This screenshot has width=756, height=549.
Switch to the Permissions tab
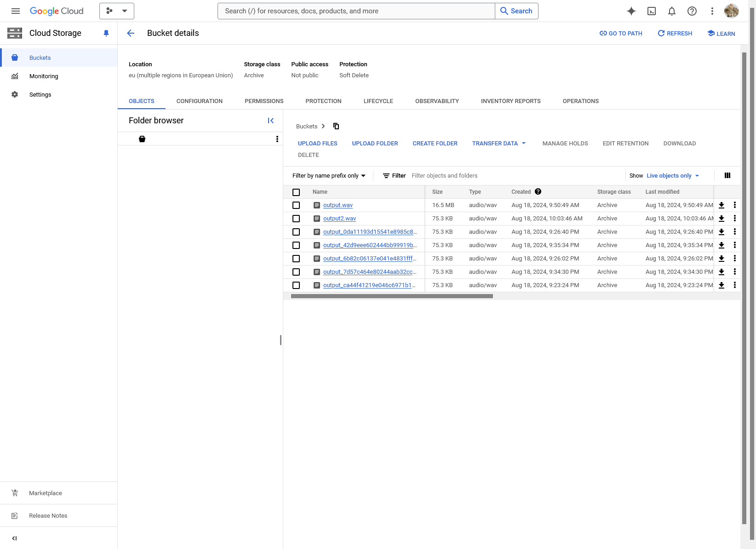click(x=264, y=101)
